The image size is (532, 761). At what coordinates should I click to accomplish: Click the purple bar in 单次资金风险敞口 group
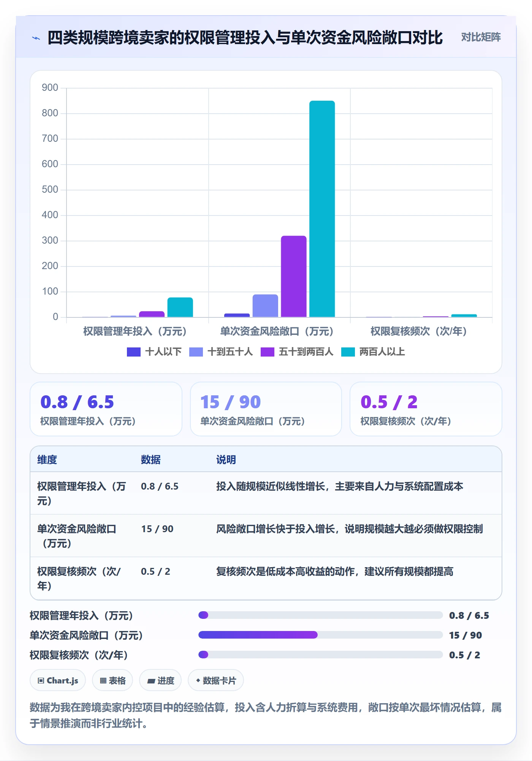click(x=294, y=276)
